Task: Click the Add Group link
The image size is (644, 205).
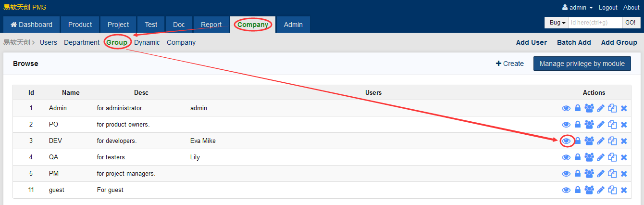Action: pos(619,42)
